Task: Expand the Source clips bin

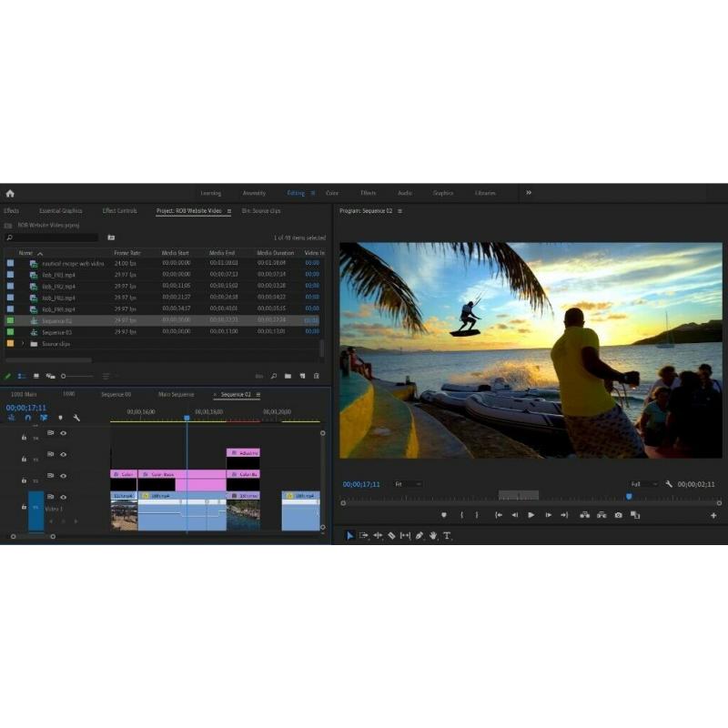Action: pyautogui.click(x=22, y=344)
